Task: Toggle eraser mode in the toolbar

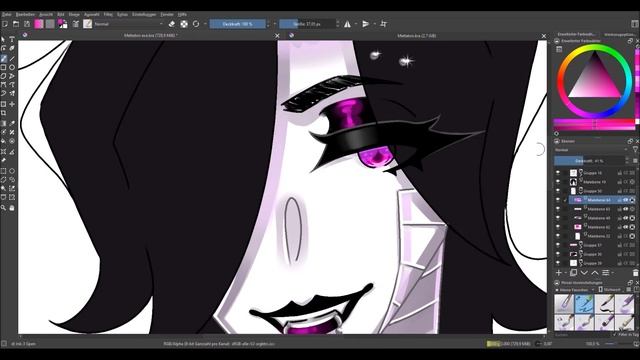Action: coord(172,24)
